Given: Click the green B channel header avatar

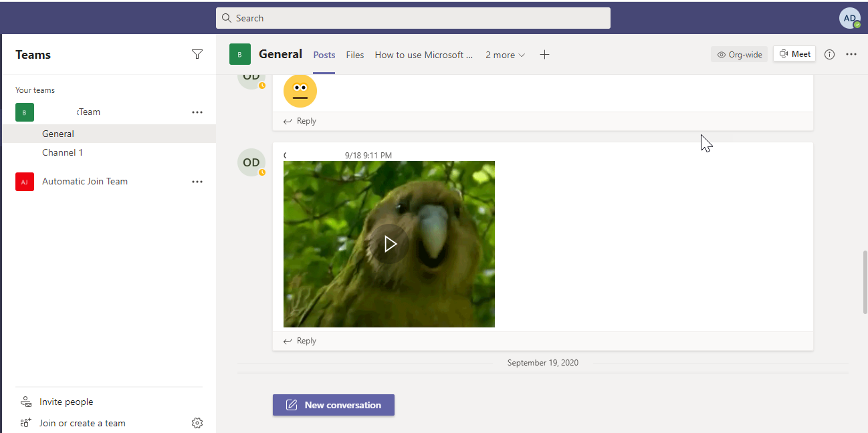Looking at the screenshot, I should click(240, 54).
